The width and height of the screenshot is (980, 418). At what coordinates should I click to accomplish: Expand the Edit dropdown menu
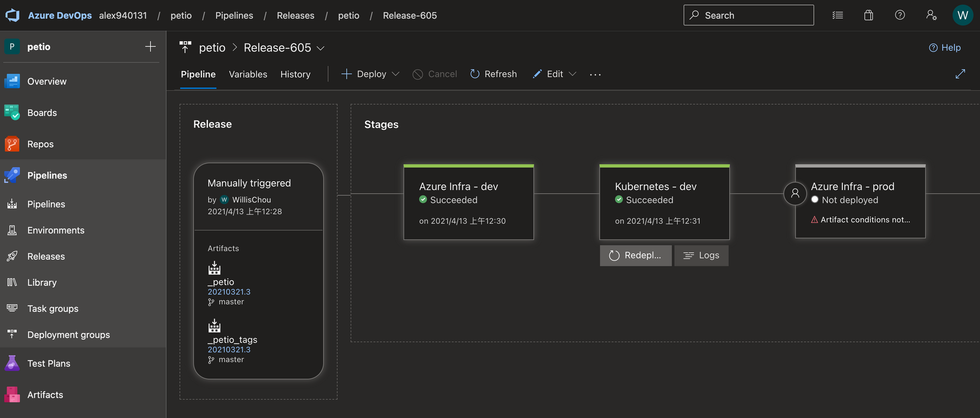click(x=572, y=74)
